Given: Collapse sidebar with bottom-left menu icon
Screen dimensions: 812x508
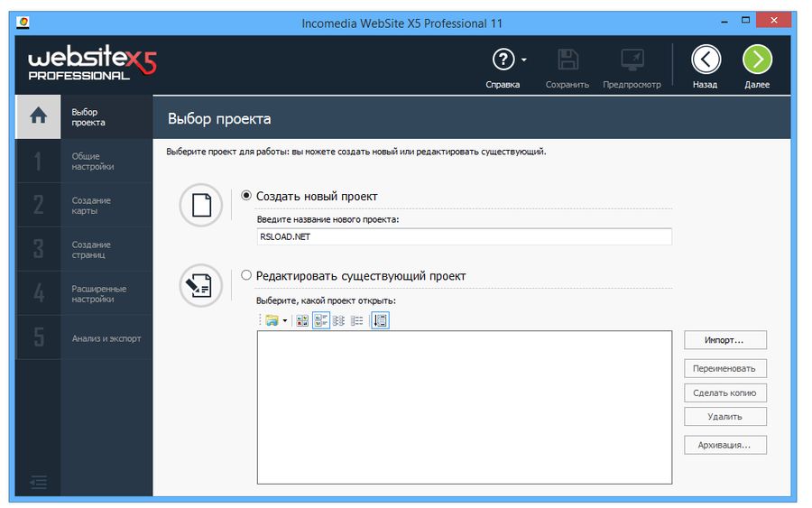Looking at the screenshot, I should tap(38, 482).
